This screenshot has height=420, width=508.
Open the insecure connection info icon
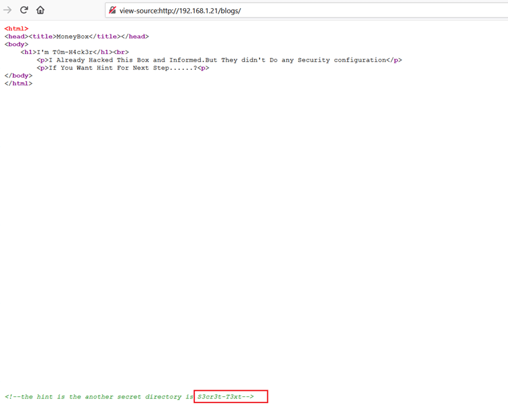coord(112,11)
